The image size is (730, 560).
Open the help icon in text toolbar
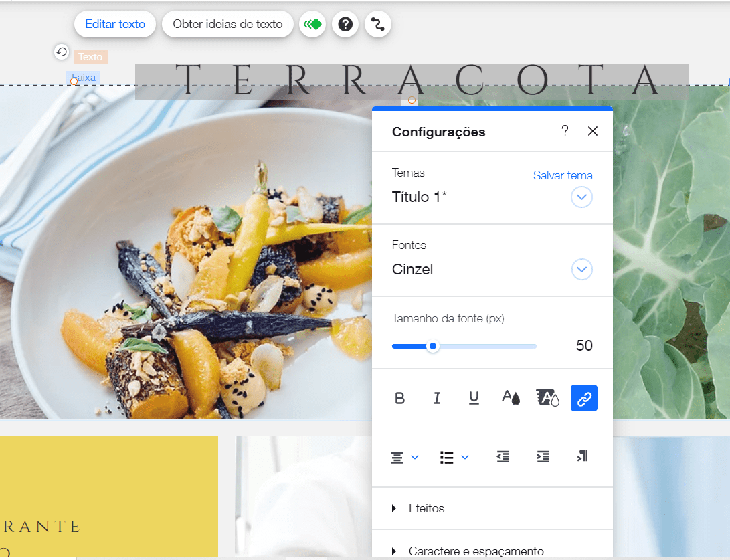(x=345, y=24)
